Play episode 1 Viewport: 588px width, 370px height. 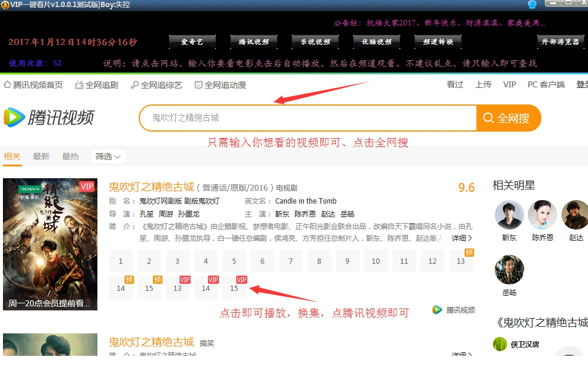pos(121,261)
